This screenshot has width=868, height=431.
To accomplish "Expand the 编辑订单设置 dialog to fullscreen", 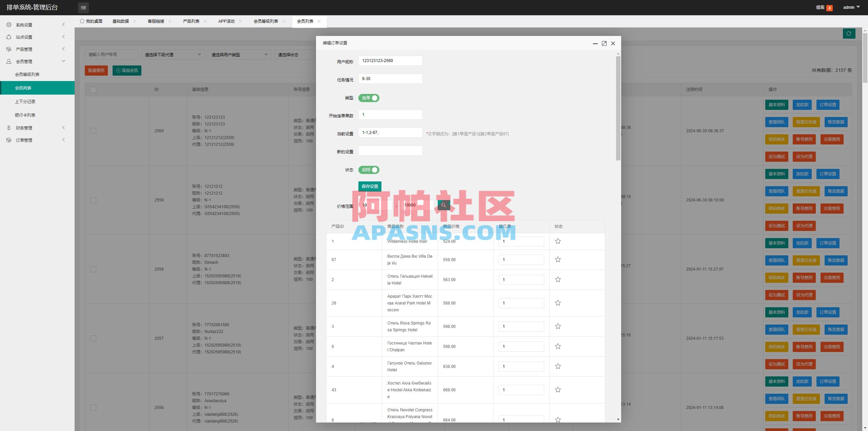I will pos(604,43).
